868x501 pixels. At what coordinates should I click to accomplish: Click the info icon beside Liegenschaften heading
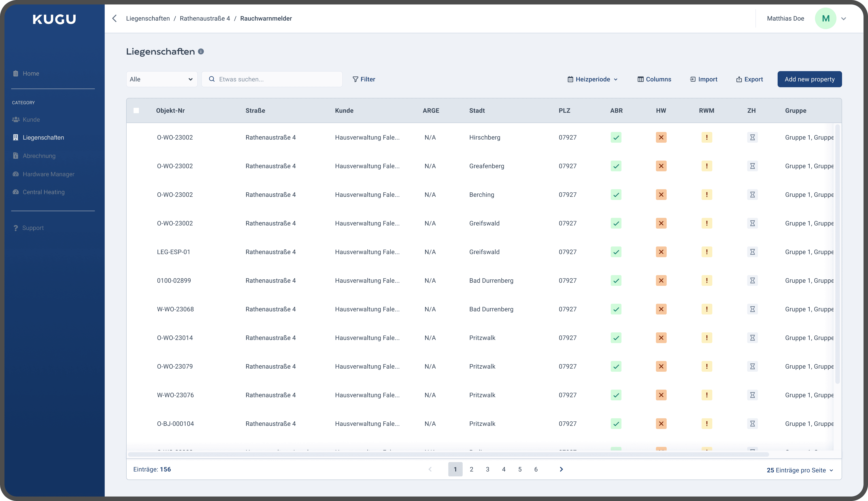coord(201,52)
